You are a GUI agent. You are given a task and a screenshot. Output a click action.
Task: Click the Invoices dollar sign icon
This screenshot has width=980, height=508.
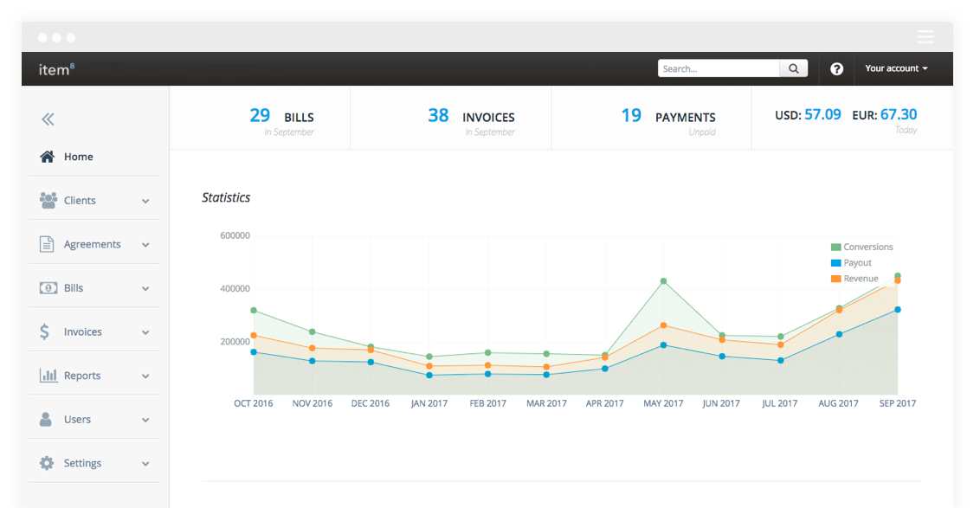point(44,331)
